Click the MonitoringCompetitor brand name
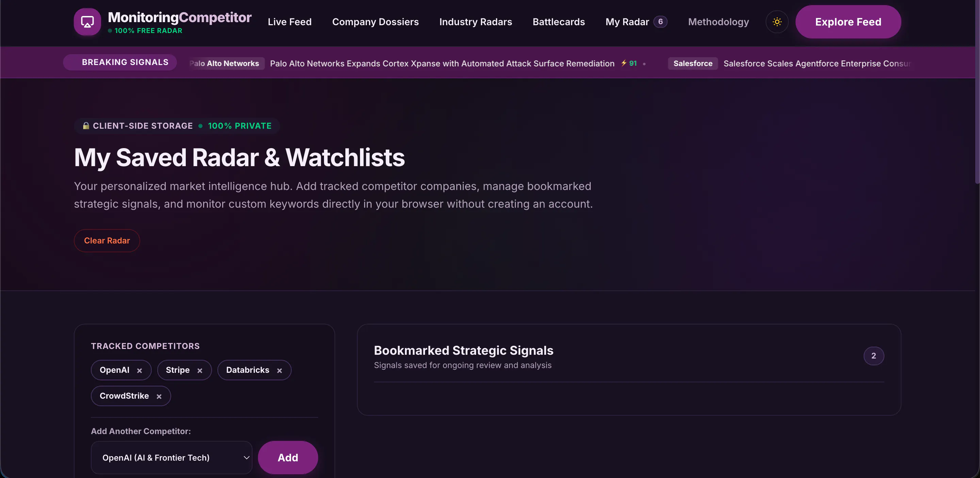 [180, 17]
